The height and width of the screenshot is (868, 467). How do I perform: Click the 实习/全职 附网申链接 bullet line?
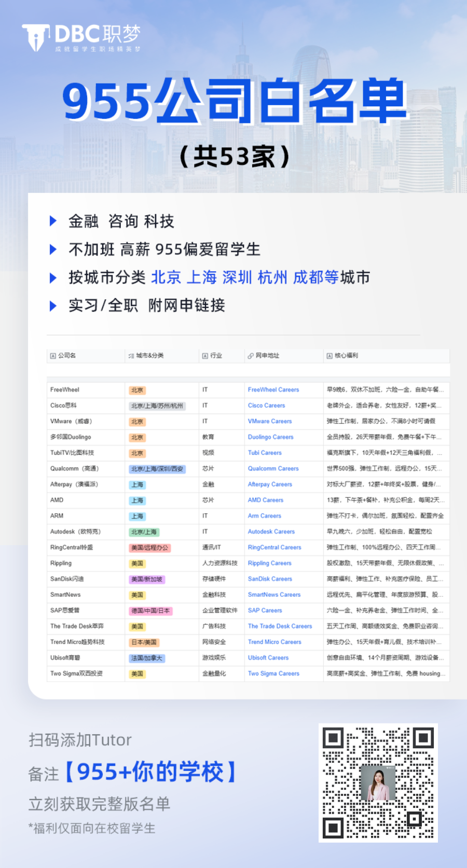click(146, 305)
